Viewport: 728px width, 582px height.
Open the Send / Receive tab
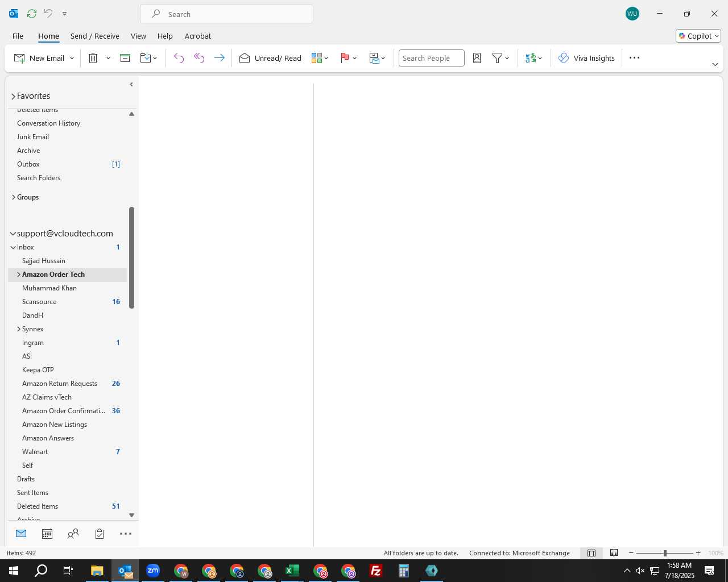click(95, 36)
